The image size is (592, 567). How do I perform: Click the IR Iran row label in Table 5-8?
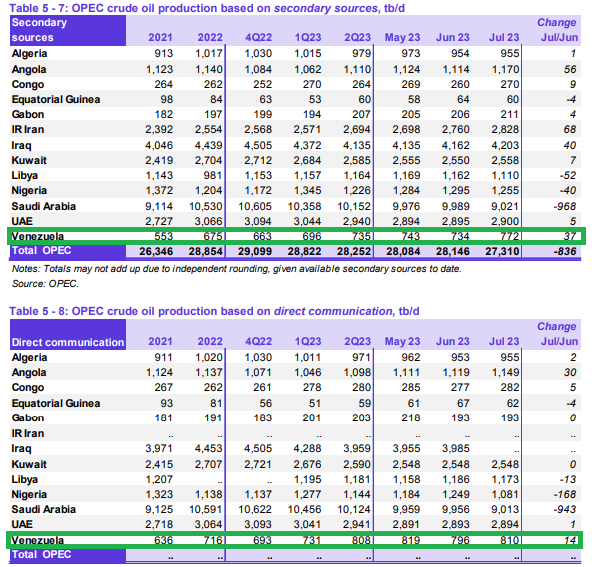click(28, 433)
